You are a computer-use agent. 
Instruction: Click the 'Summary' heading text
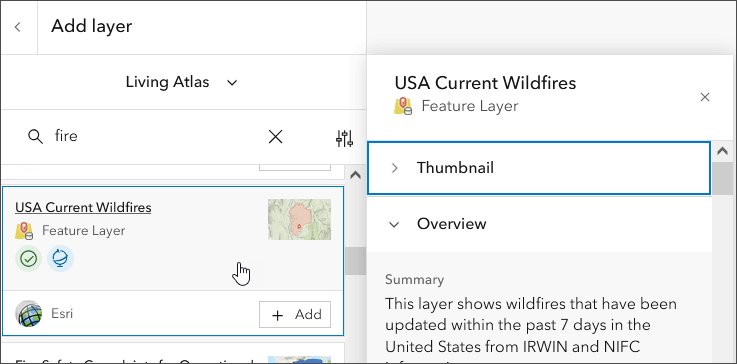coord(415,280)
